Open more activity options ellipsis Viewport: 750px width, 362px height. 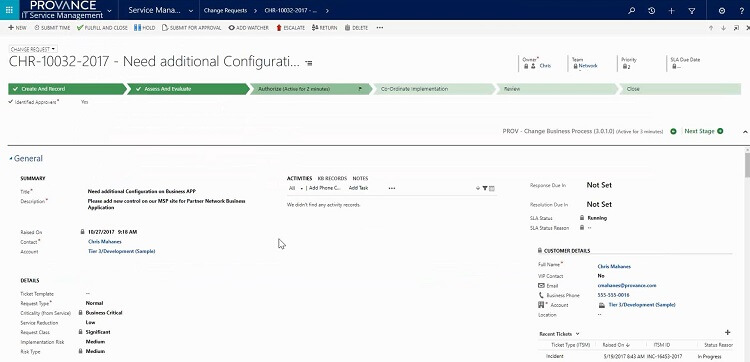pos(392,188)
